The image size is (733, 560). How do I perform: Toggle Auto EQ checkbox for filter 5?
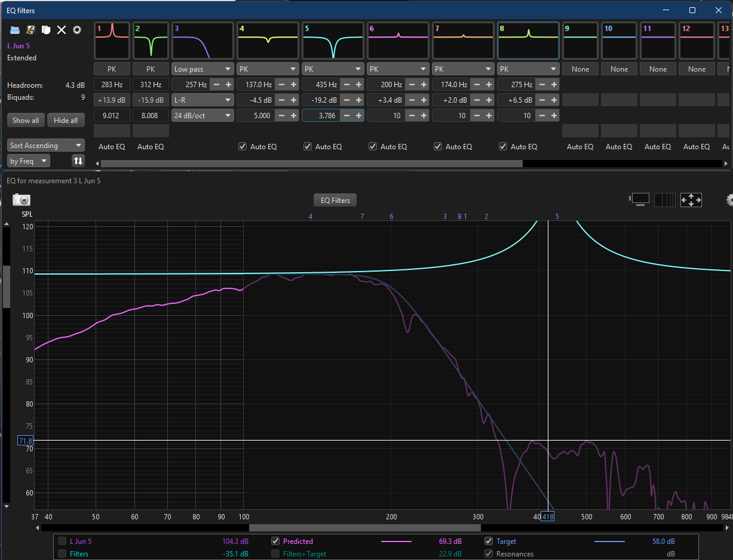[x=308, y=146]
